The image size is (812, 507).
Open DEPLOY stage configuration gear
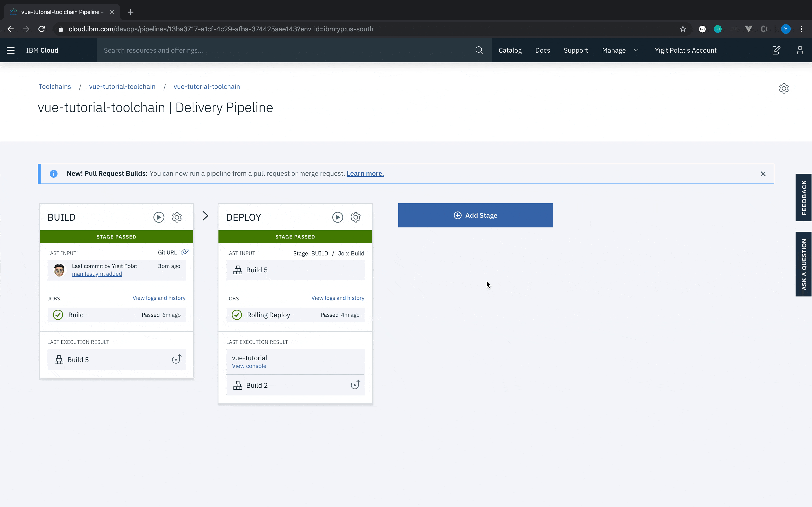tap(356, 217)
